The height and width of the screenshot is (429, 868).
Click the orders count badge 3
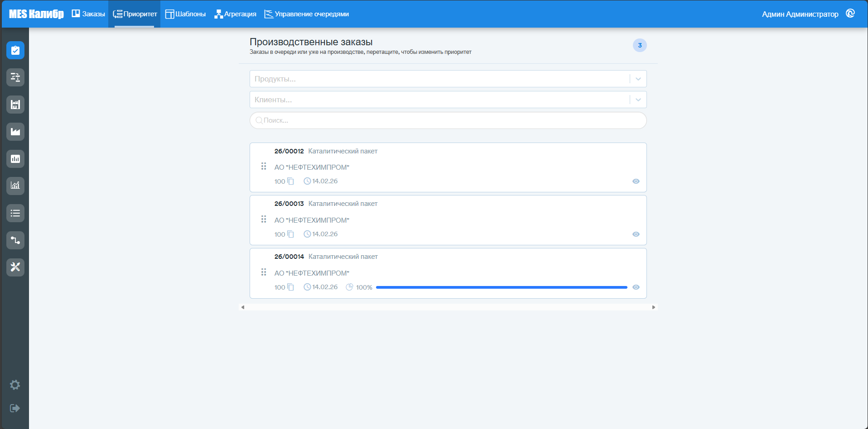(x=640, y=45)
